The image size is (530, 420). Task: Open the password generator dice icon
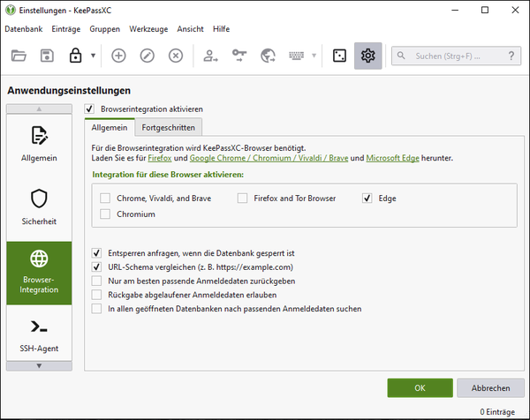[x=339, y=56]
